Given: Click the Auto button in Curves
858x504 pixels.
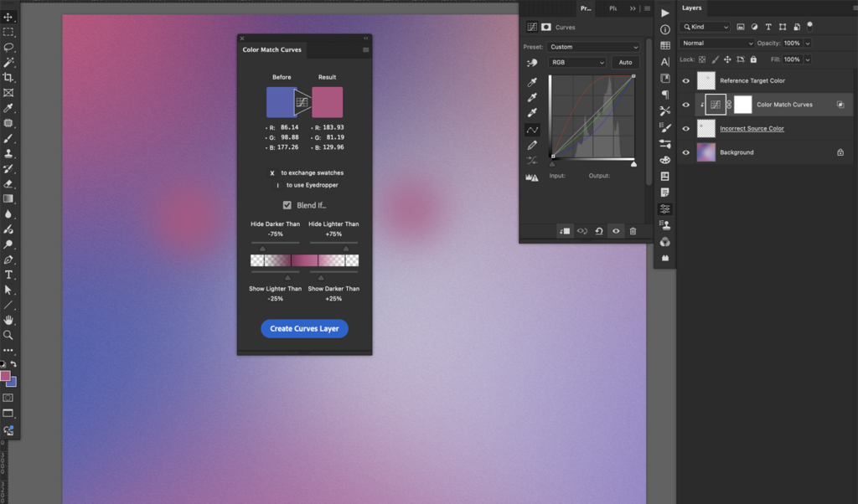Looking at the screenshot, I should [x=625, y=63].
